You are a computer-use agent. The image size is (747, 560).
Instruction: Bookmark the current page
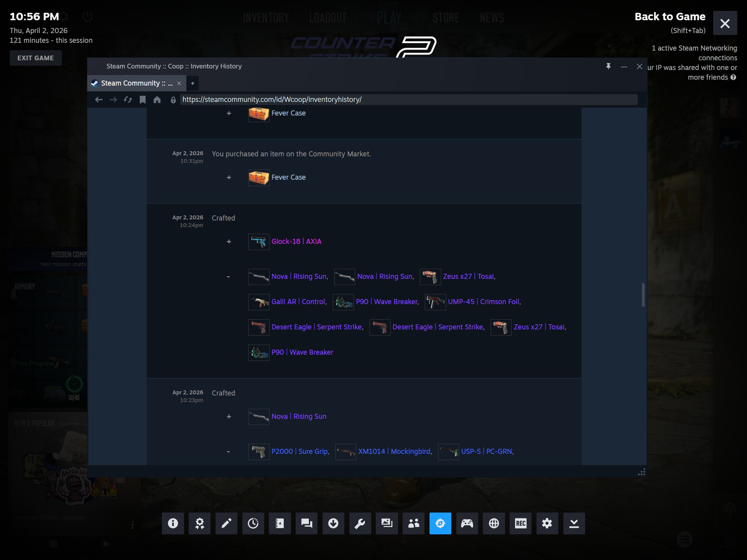tap(143, 100)
